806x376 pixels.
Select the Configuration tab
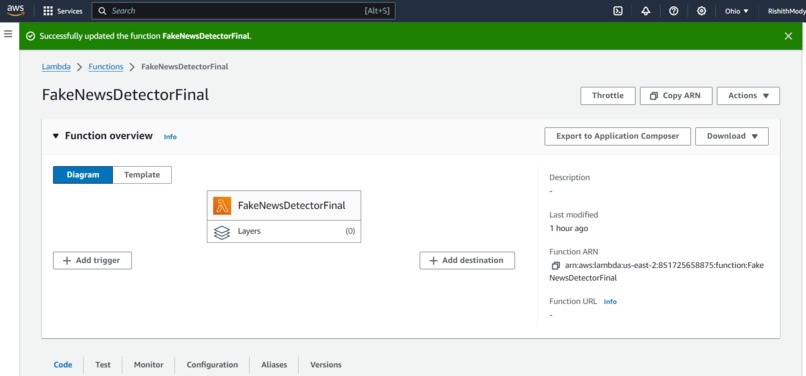(212, 365)
